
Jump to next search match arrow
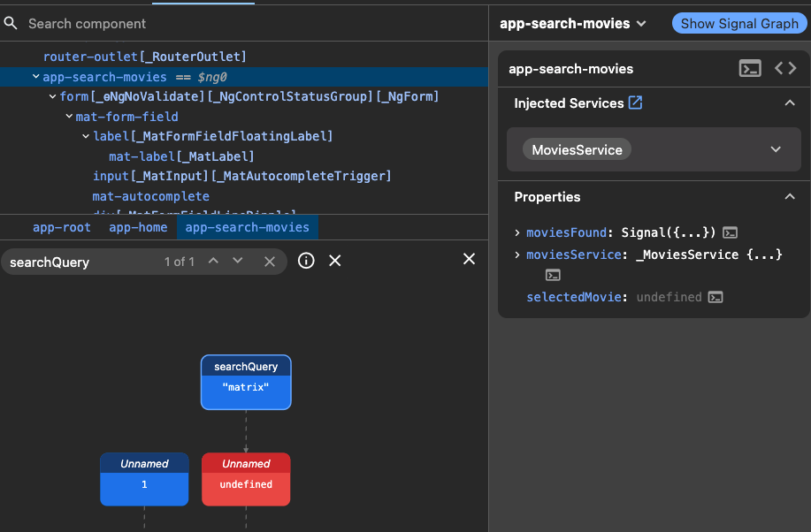pyautogui.click(x=237, y=261)
